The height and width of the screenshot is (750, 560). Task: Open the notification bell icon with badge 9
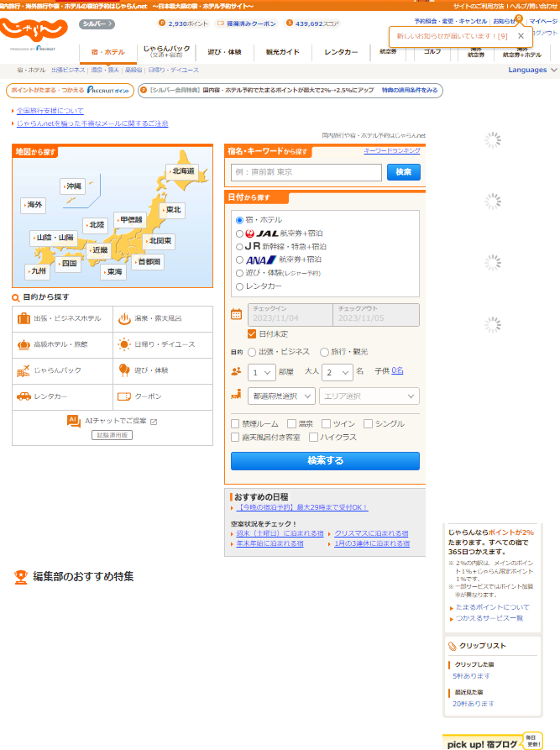(x=518, y=18)
